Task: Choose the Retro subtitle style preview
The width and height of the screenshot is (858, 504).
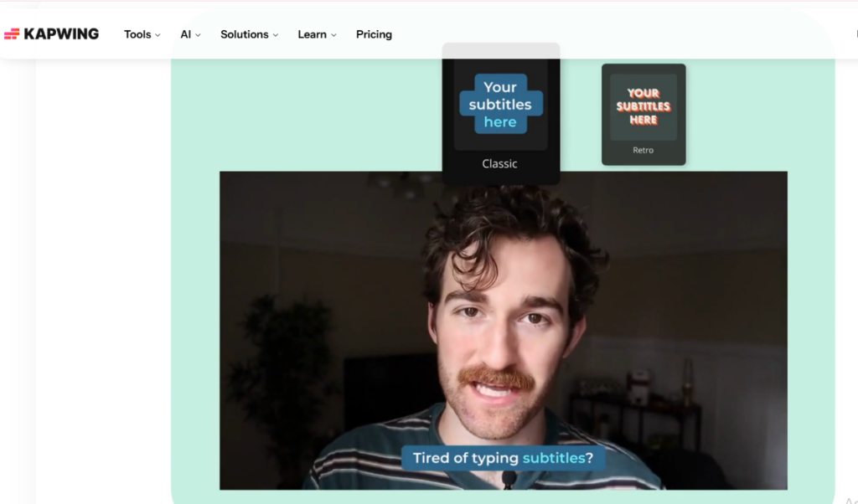Action: pyautogui.click(x=643, y=106)
